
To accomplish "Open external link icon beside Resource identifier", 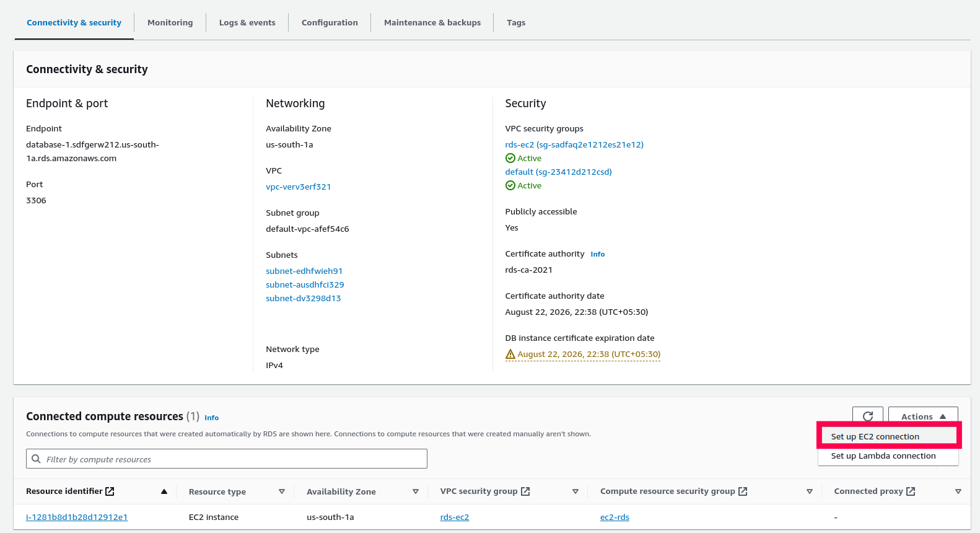I will pos(110,491).
